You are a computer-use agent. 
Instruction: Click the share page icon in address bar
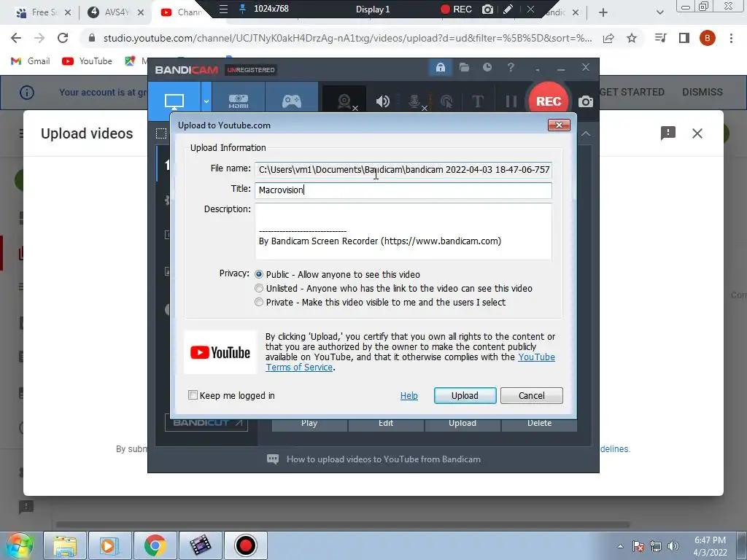(608, 39)
